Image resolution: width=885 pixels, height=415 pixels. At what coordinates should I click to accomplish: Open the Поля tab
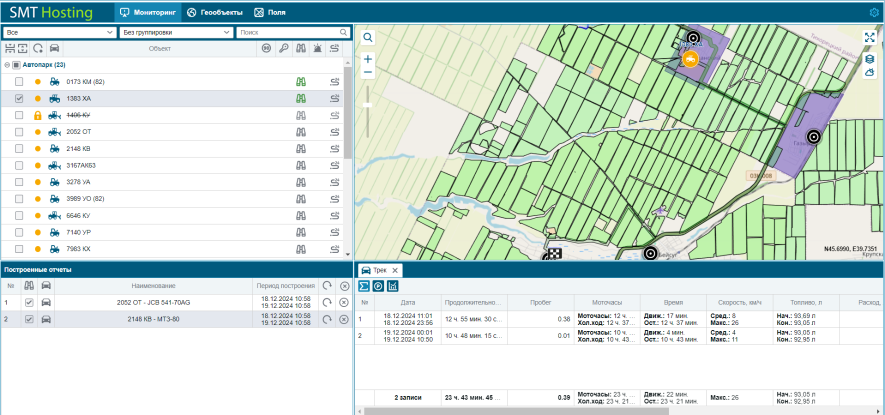tap(270, 13)
